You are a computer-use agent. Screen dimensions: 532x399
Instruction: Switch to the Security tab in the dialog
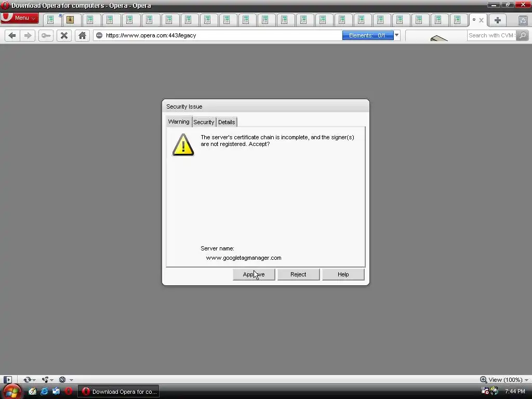pyautogui.click(x=204, y=122)
